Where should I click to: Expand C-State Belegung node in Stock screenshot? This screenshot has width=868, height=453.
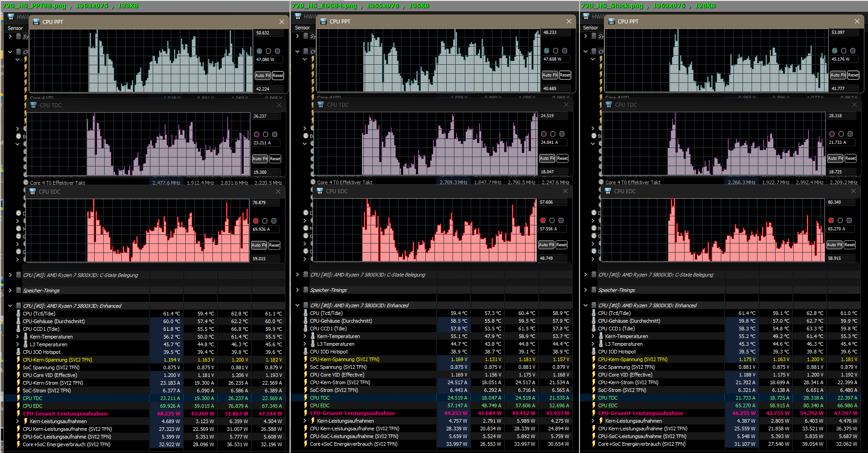click(x=585, y=274)
